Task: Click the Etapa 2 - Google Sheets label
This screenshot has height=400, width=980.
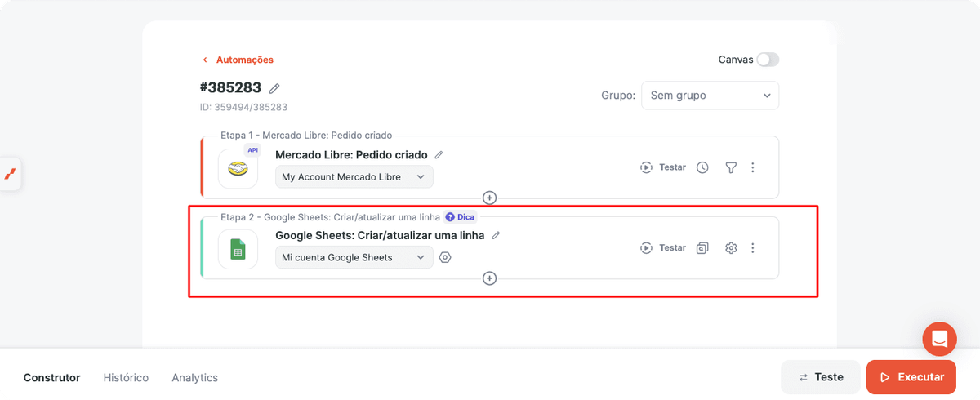Action: click(x=330, y=217)
